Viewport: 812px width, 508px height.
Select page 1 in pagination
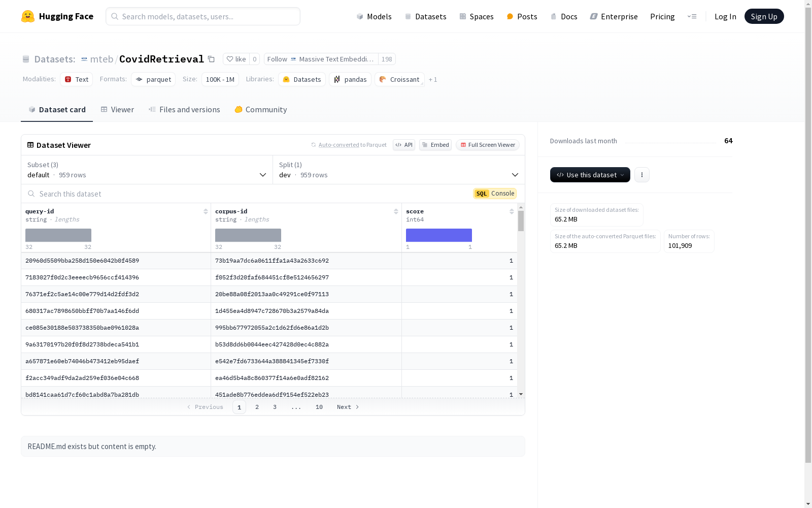[239, 407]
